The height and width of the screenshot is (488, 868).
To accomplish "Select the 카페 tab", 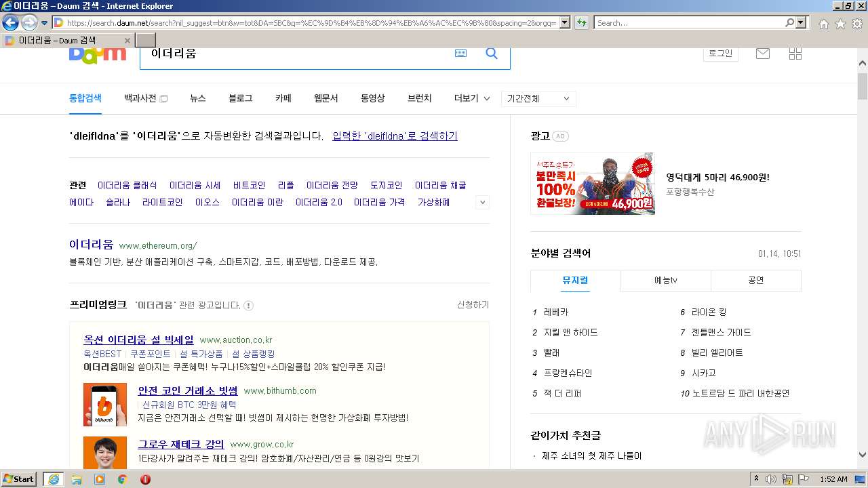I will click(283, 98).
